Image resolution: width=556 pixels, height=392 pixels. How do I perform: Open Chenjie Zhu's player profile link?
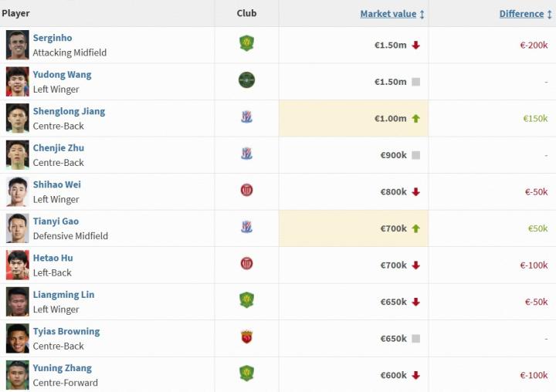click(x=59, y=148)
